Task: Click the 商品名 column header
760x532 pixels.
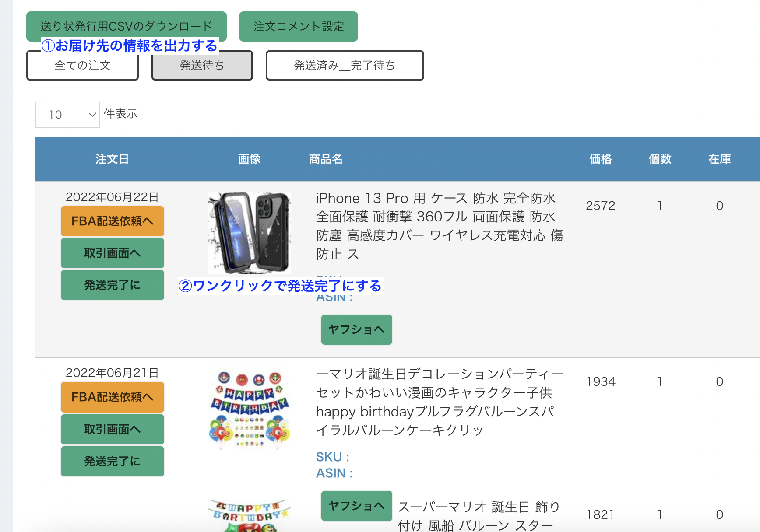Action: coord(326,159)
